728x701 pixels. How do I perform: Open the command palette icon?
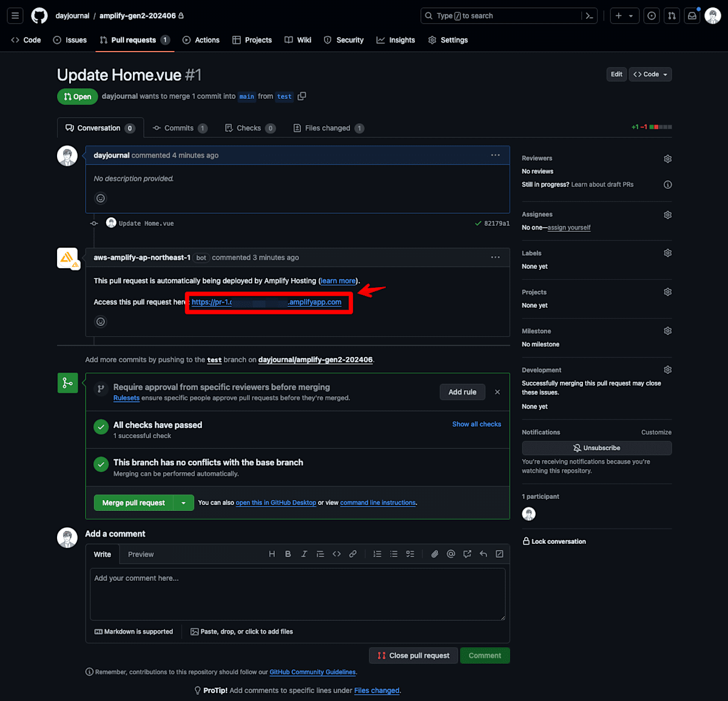[x=589, y=16]
